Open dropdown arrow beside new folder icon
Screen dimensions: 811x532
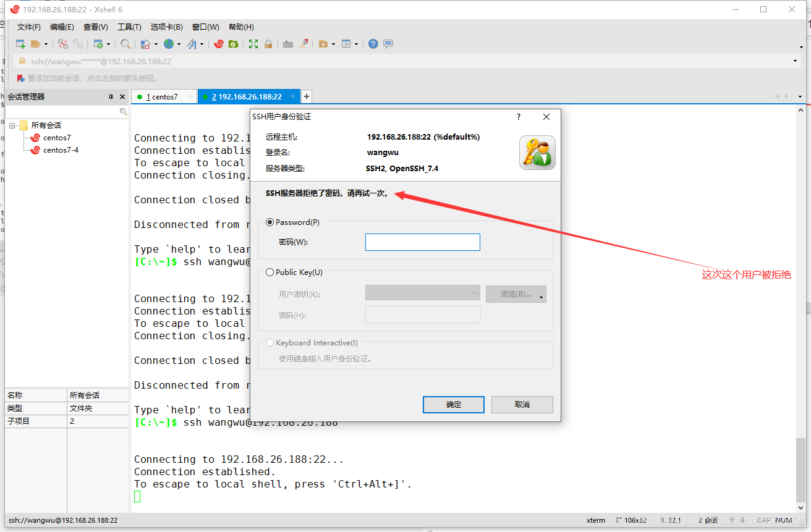[333, 44]
